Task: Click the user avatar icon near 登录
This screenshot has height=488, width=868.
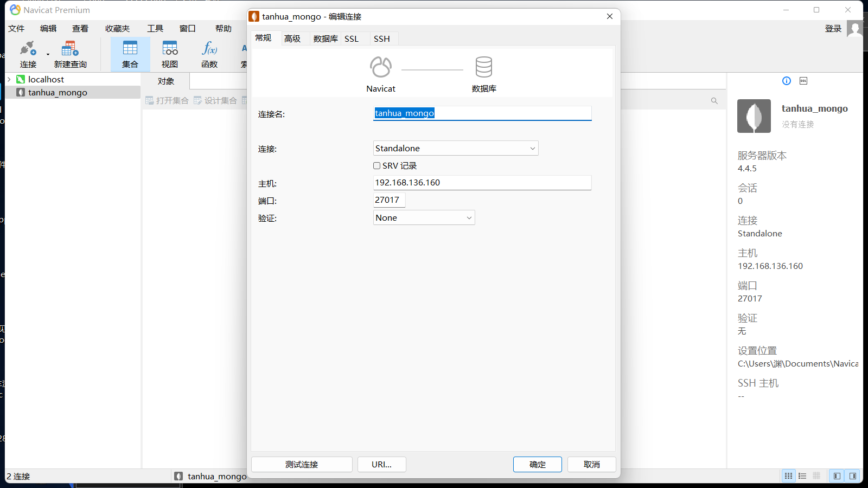Action: click(855, 29)
